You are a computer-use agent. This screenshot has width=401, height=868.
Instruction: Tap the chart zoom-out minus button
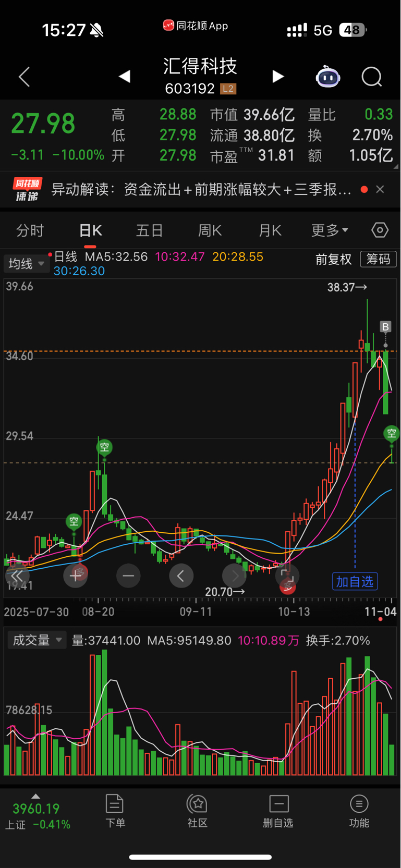coord(128,576)
